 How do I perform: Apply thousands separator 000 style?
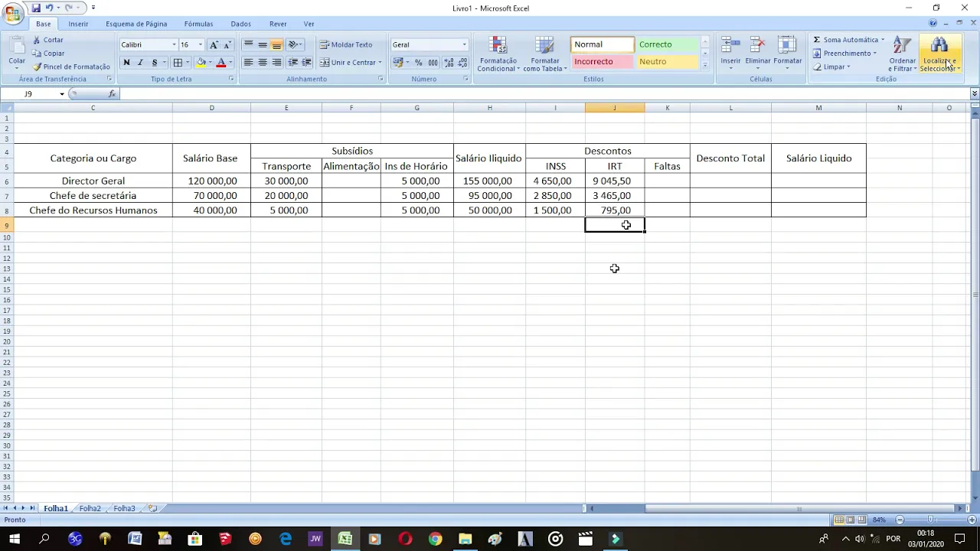tap(433, 63)
